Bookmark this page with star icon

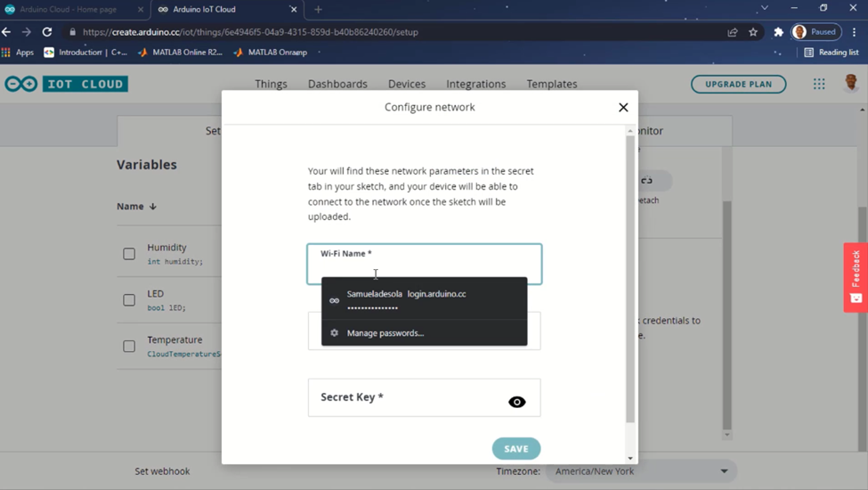point(753,32)
